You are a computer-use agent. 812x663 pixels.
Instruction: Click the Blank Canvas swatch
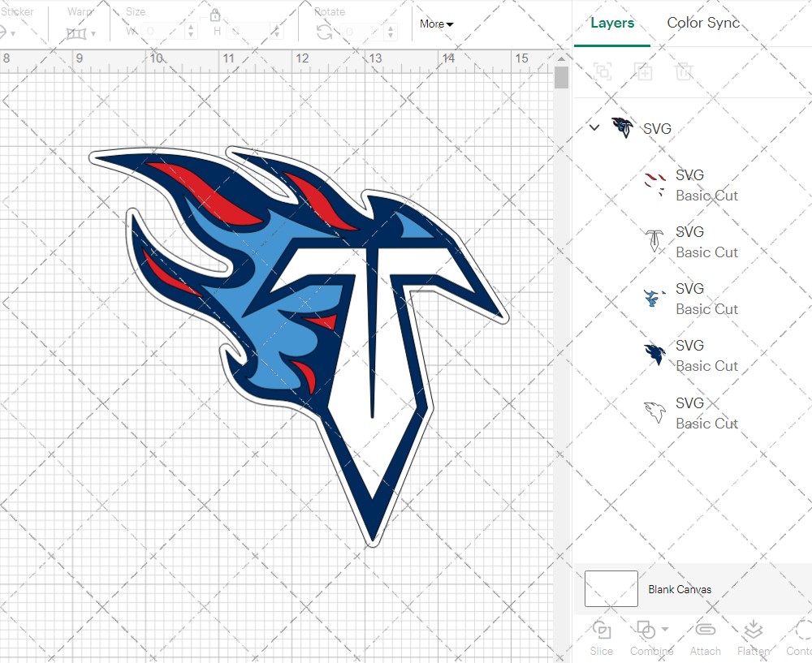611,588
